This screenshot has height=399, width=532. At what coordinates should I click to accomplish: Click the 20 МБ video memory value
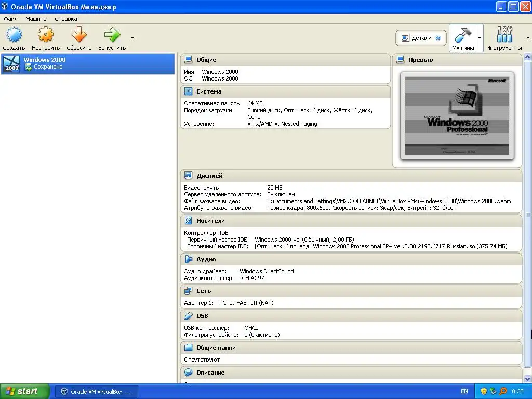point(275,188)
